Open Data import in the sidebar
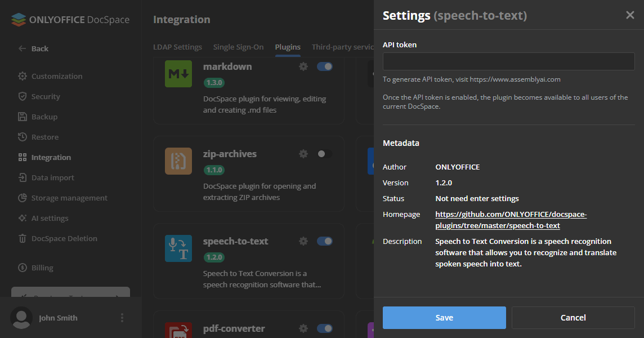This screenshot has height=338, width=644. click(x=52, y=177)
